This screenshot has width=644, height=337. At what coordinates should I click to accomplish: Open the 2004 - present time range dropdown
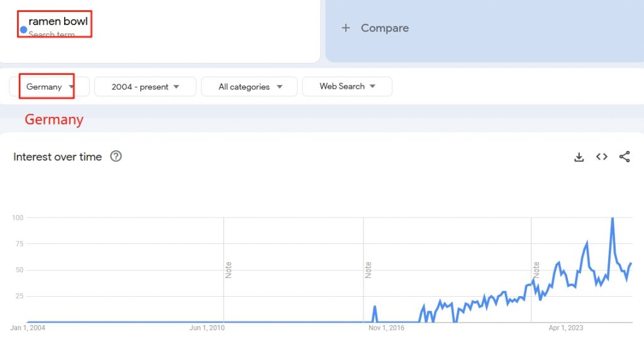[145, 87]
